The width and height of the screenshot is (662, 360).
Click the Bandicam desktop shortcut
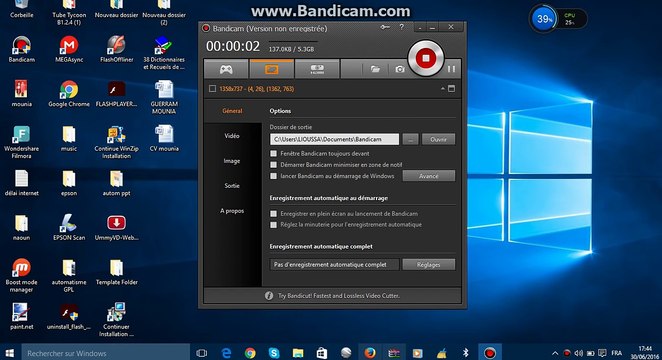tap(22, 49)
